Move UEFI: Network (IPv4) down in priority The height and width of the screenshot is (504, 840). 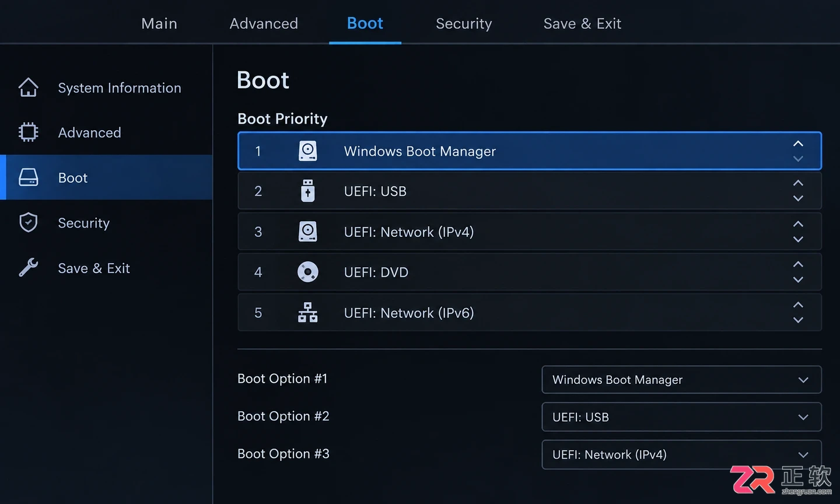(798, 239)
